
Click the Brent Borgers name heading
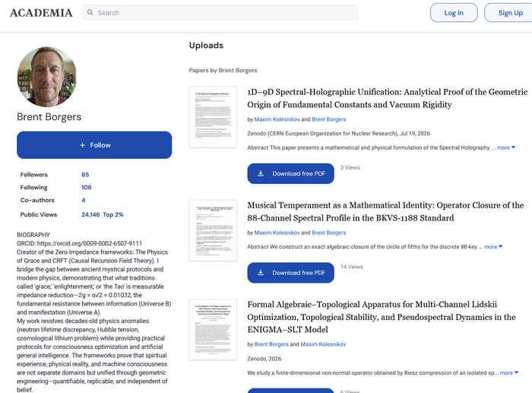[49, 117]
